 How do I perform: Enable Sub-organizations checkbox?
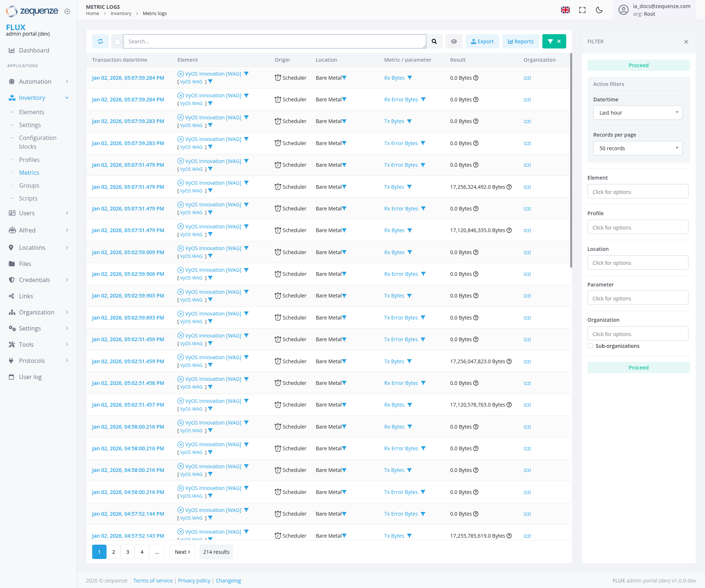pos(590,346)
